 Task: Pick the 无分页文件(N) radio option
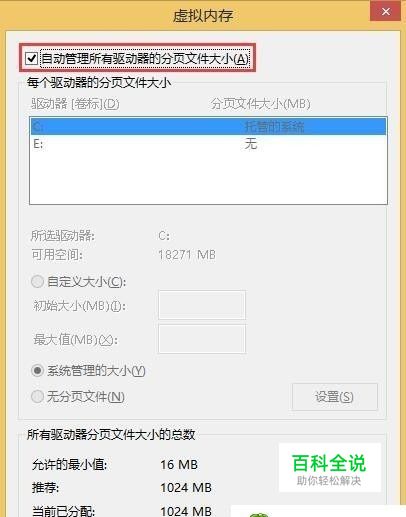(x=37, y=396)
